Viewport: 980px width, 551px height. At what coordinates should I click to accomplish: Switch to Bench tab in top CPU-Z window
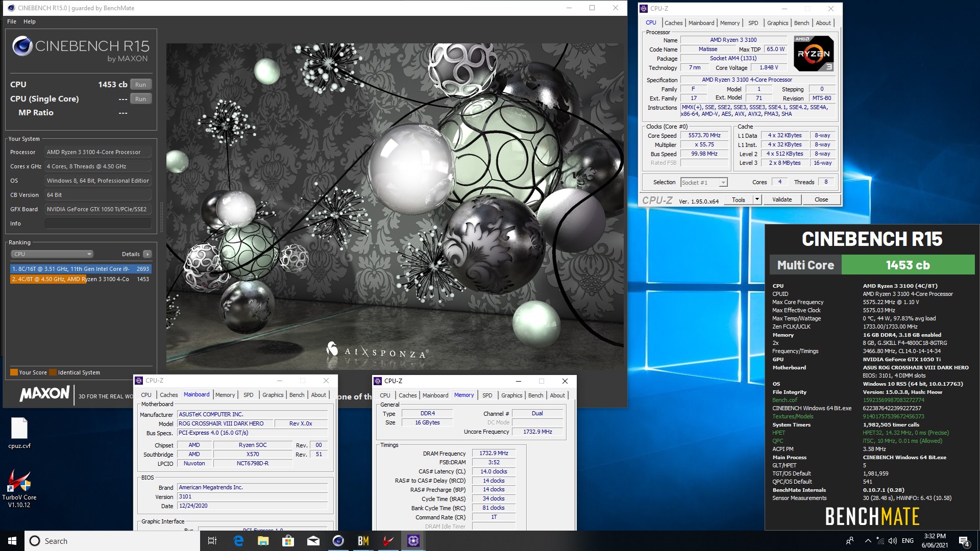[801, 23]
